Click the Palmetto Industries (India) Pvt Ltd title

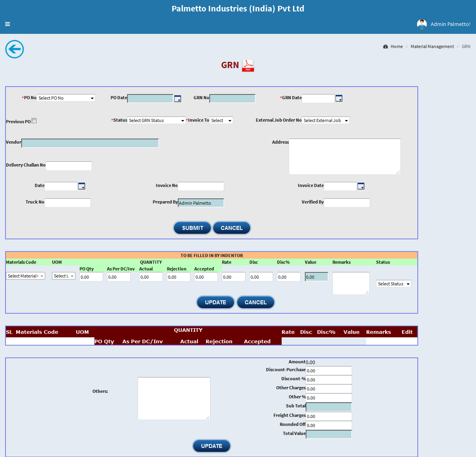pos(238,9)
